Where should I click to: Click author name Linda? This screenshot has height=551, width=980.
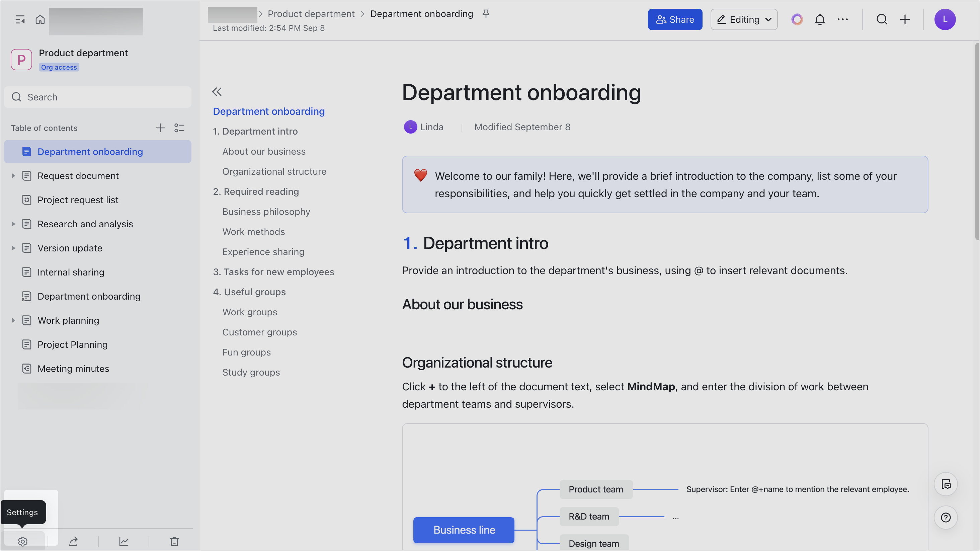click(x=432, y=127)
